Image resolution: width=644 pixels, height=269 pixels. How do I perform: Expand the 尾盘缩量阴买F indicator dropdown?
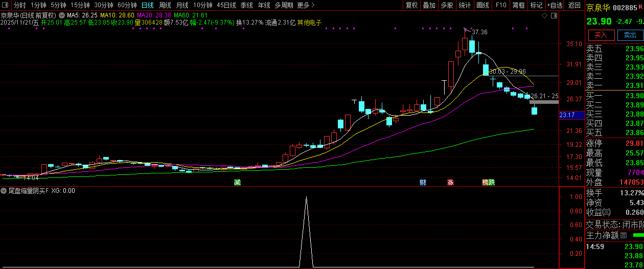point(4,191)
